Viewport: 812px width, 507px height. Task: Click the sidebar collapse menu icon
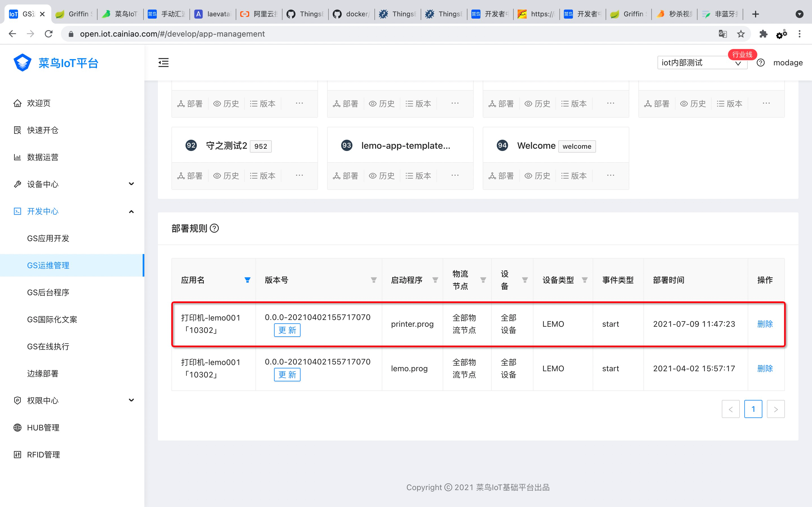(164, 62)
